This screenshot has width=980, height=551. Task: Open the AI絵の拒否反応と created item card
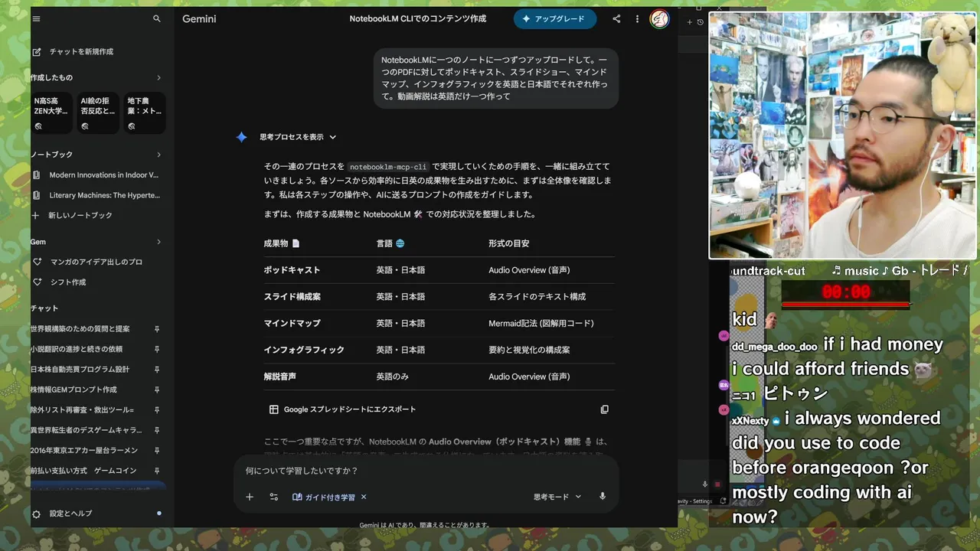[99, 113]
